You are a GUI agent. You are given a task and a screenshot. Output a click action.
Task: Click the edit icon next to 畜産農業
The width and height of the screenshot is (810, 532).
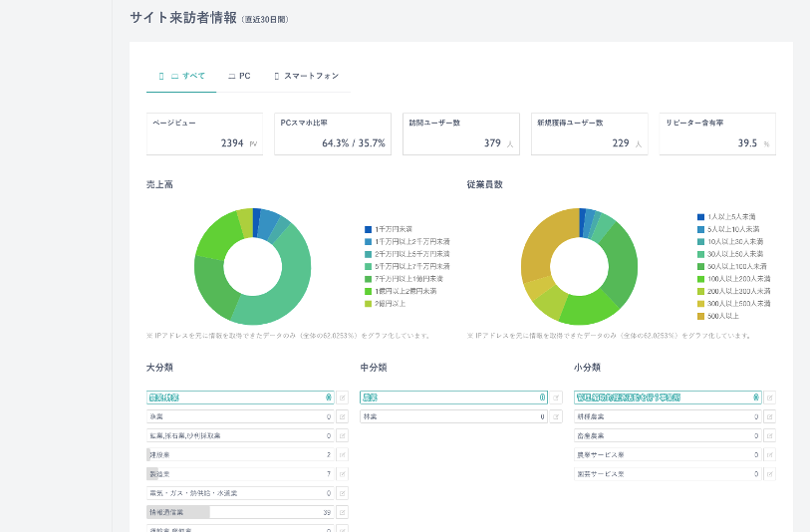click(769, 435)
